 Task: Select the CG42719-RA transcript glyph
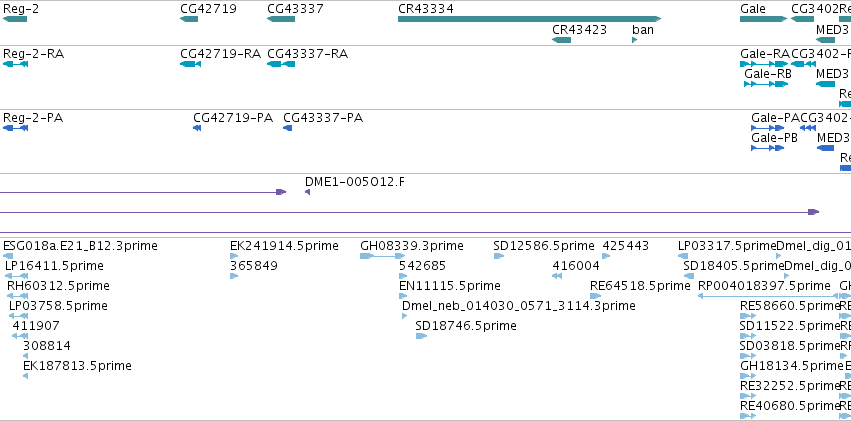click(190, 64)
